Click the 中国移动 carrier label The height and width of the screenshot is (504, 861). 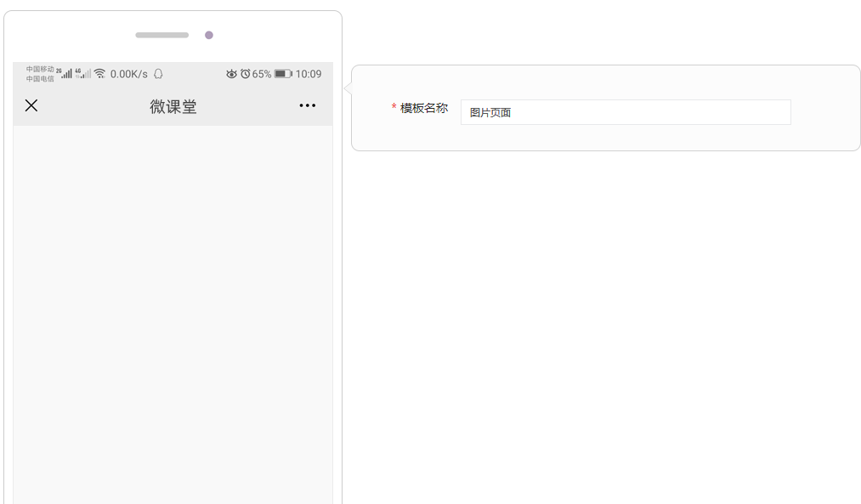tap(40, 69)
